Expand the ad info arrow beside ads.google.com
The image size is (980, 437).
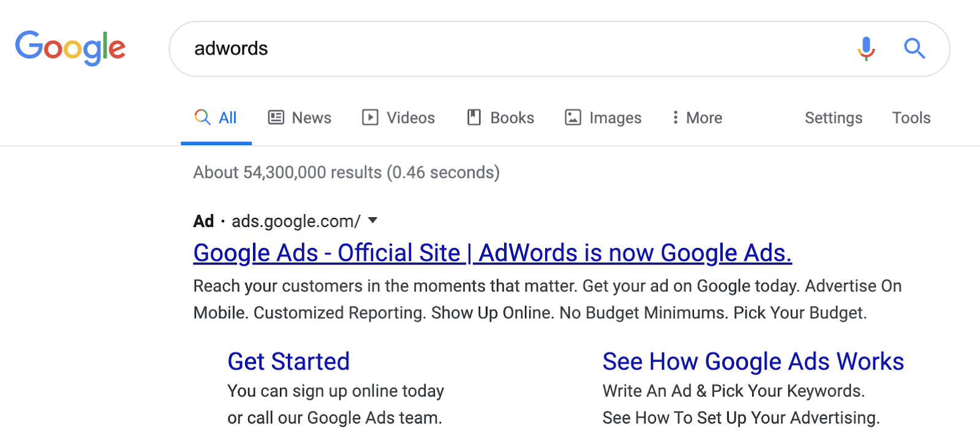[372, 220]
